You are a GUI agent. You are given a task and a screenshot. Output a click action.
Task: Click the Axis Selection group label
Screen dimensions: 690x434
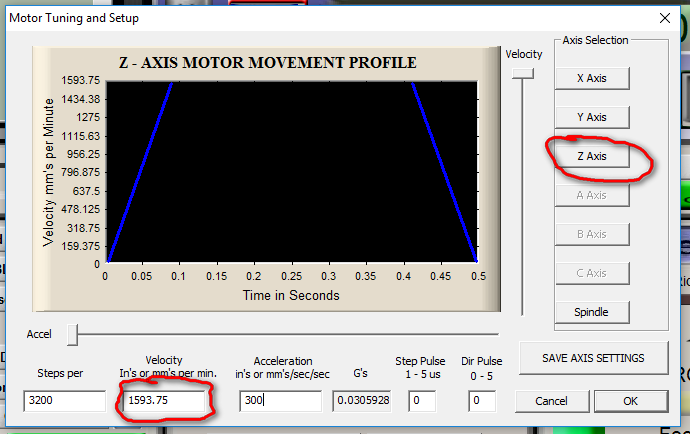pos(595,40)
